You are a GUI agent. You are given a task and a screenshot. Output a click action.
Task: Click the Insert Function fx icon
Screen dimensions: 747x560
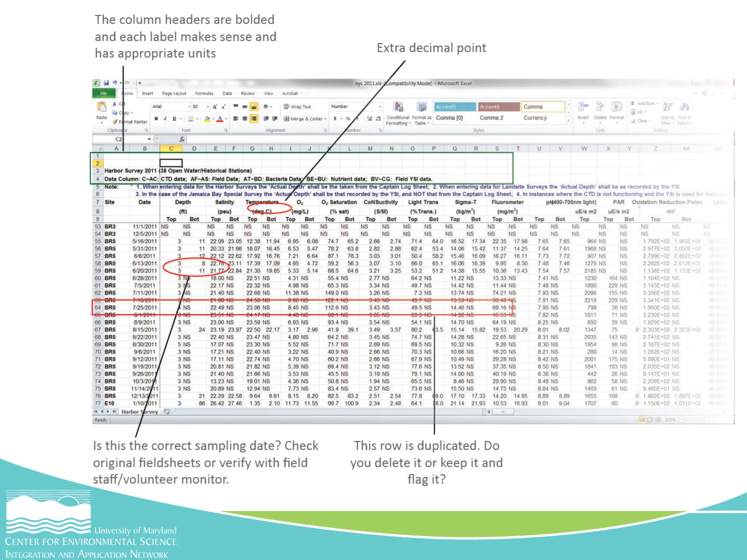tap(182, 139)
